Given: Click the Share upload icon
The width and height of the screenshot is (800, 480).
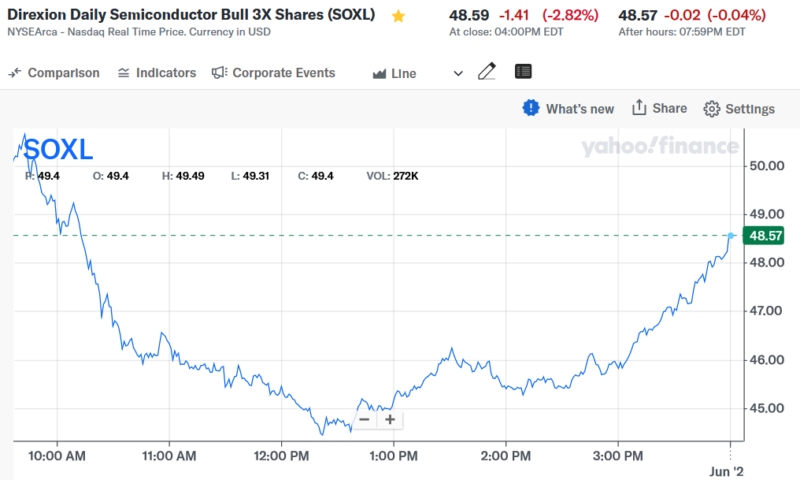Looking at the screenshot, I should tap(638, 108).
